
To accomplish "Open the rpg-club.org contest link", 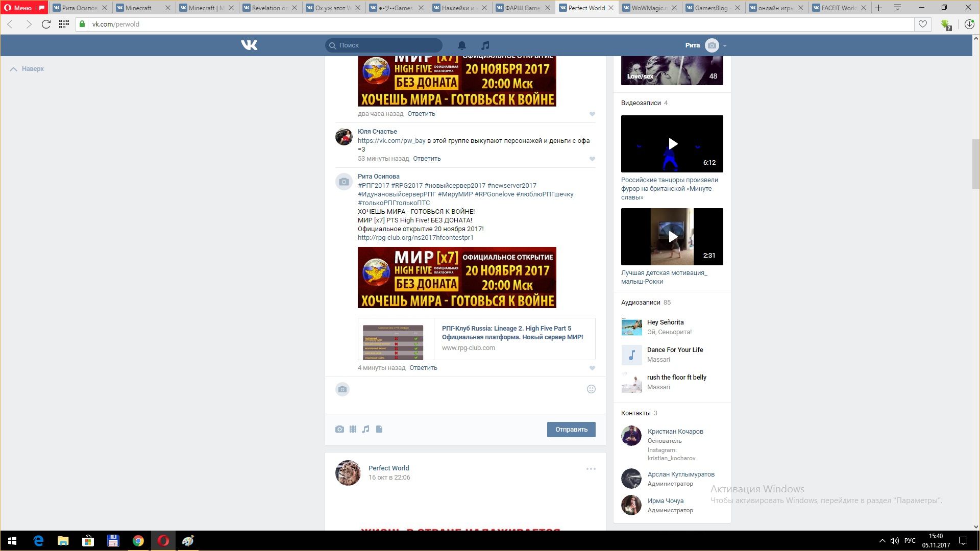I will (415, 238).
